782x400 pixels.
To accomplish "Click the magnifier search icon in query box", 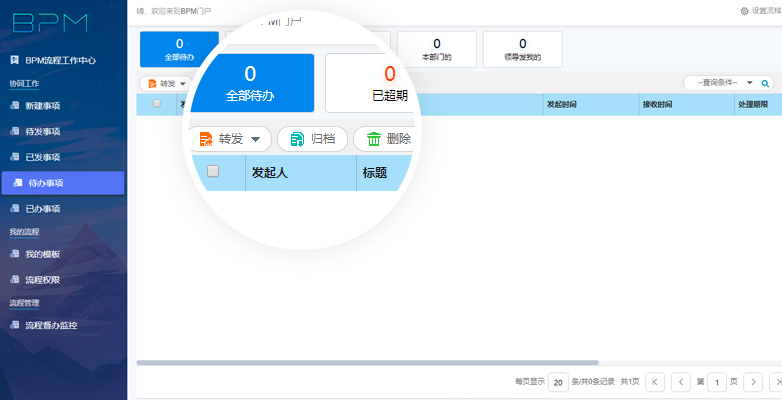I will [766, 84].
